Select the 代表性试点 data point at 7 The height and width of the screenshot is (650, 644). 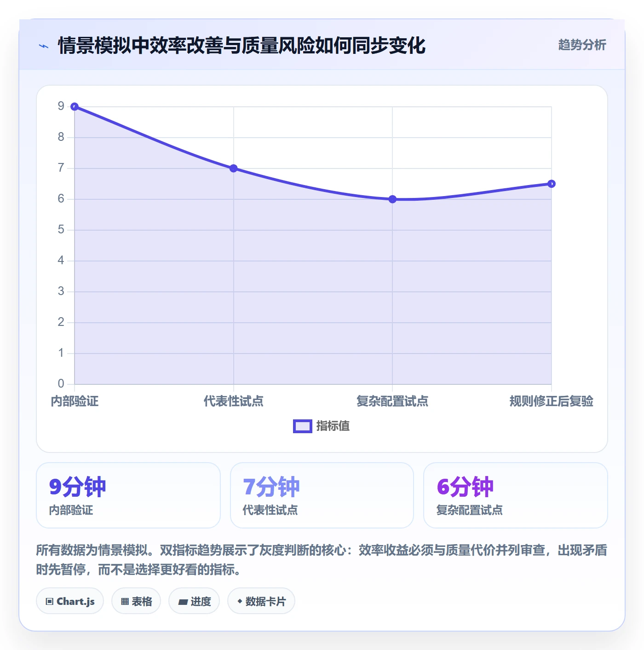point(234,168)
